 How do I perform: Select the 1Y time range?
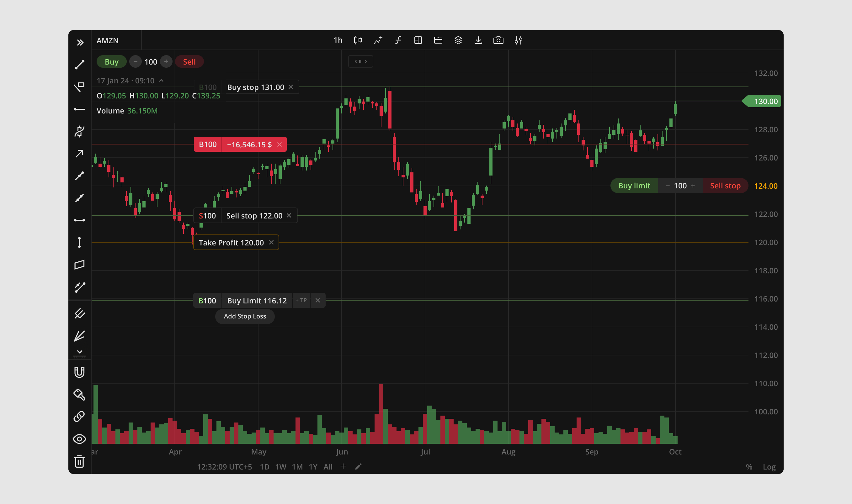(313, 467)
